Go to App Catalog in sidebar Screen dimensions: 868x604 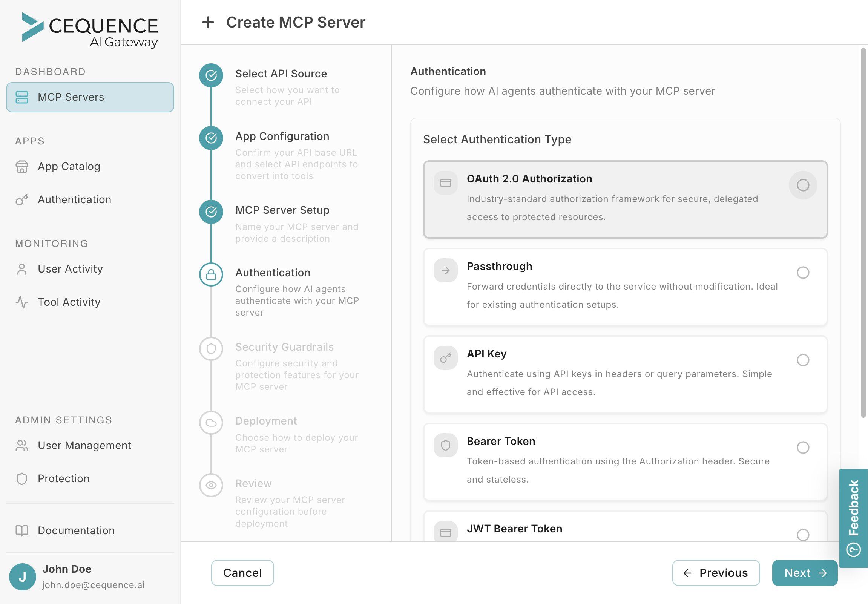click(69, 166)
